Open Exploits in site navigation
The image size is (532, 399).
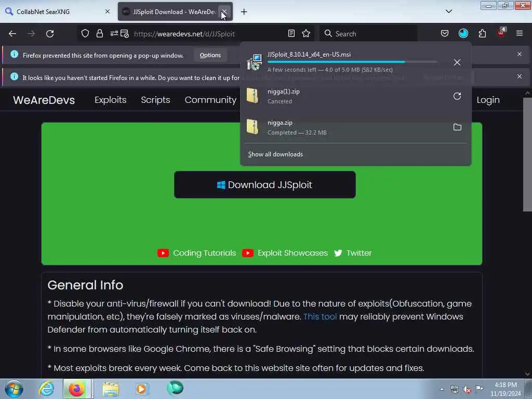click(110, 100)
